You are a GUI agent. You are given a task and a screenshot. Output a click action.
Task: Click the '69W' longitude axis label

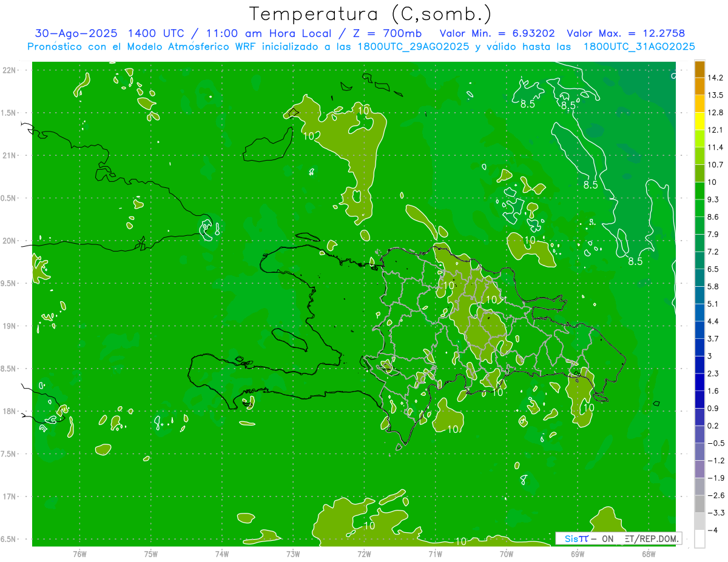click(x=578, y=554)
